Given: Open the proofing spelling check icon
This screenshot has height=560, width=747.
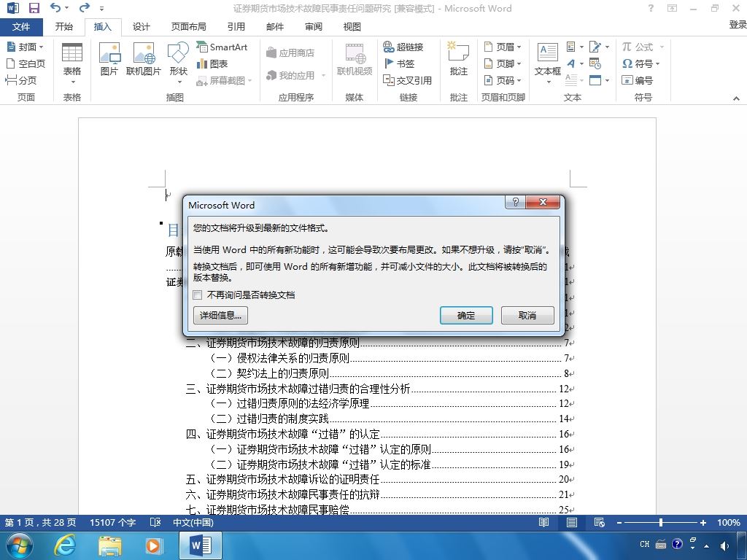Looking at the screenshot, I should [155, 522].
